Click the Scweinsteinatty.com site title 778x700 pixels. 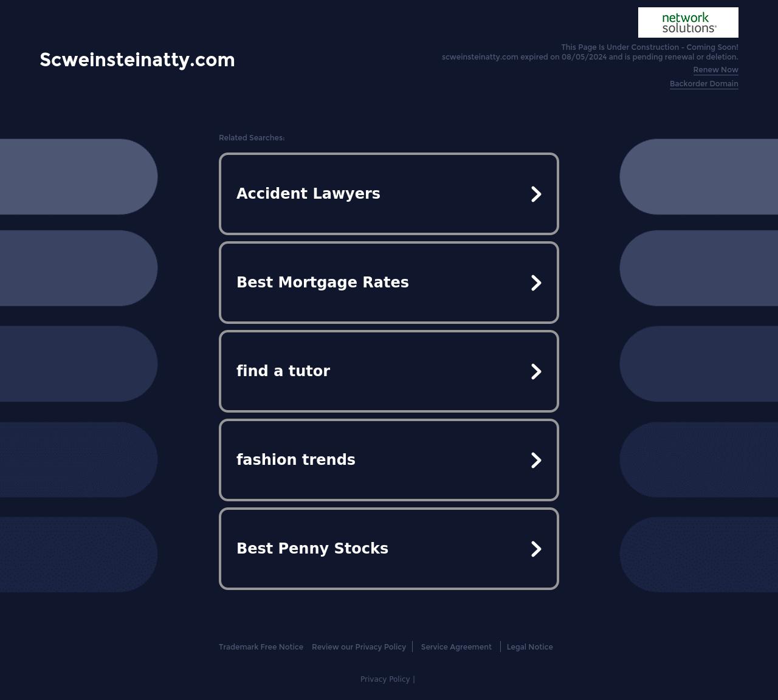(x=137, y=60)
